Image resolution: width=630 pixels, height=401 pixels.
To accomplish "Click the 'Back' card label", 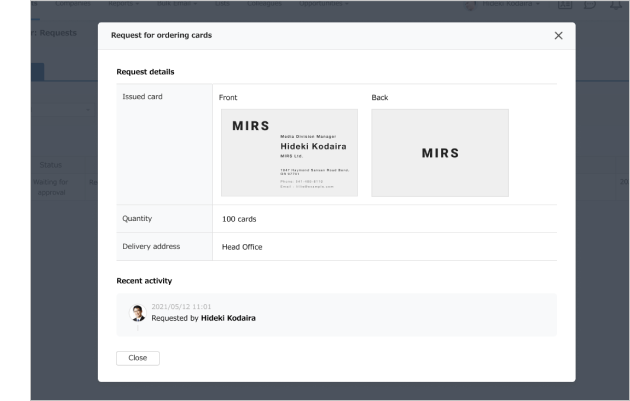I will tap(380, 97).
